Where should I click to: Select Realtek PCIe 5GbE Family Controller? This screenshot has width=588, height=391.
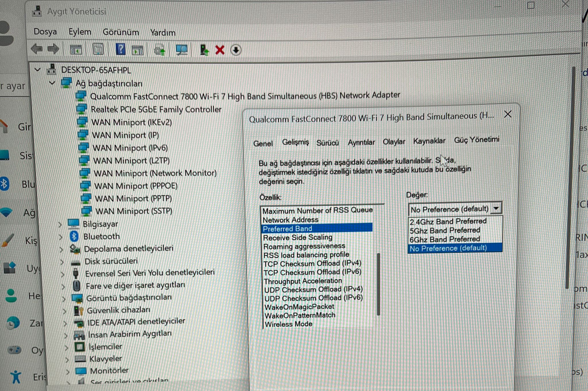[156, 109]
